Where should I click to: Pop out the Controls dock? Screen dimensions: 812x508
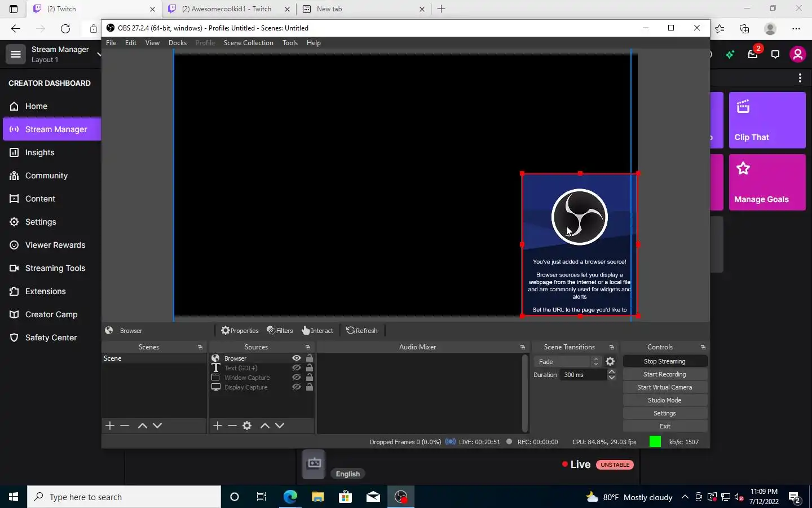pyautogui.click(x=703, y=347)
